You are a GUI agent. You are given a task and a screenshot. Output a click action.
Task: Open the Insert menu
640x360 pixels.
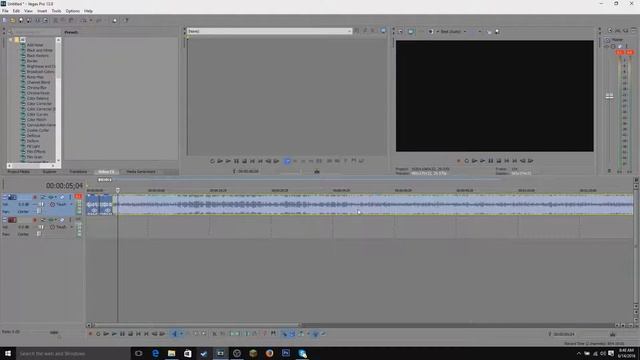[x=42, y=11]
